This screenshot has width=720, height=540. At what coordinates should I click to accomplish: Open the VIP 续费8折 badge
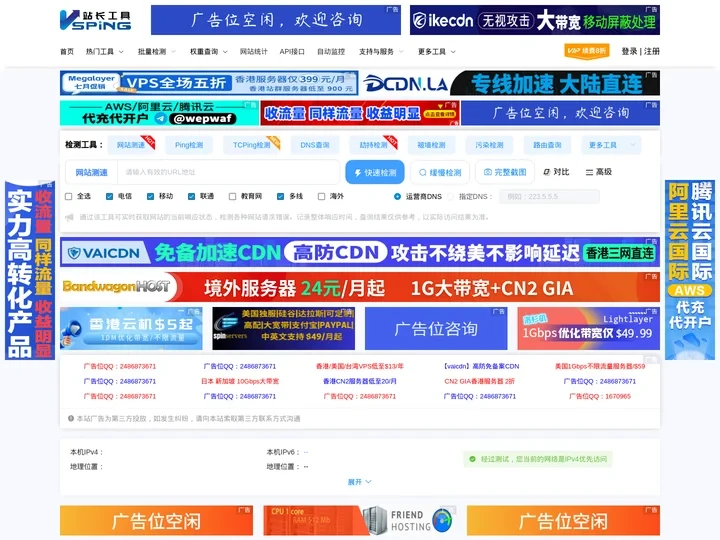tap(587, 51)
